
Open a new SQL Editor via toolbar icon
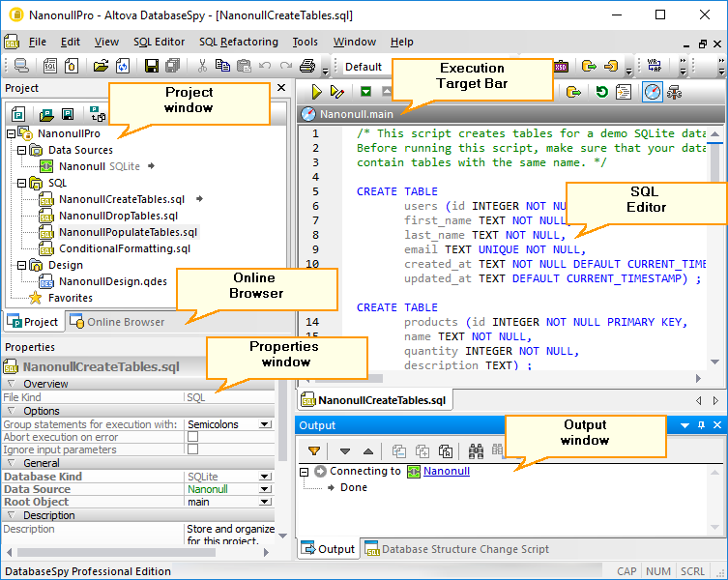(x=50, y=66)
